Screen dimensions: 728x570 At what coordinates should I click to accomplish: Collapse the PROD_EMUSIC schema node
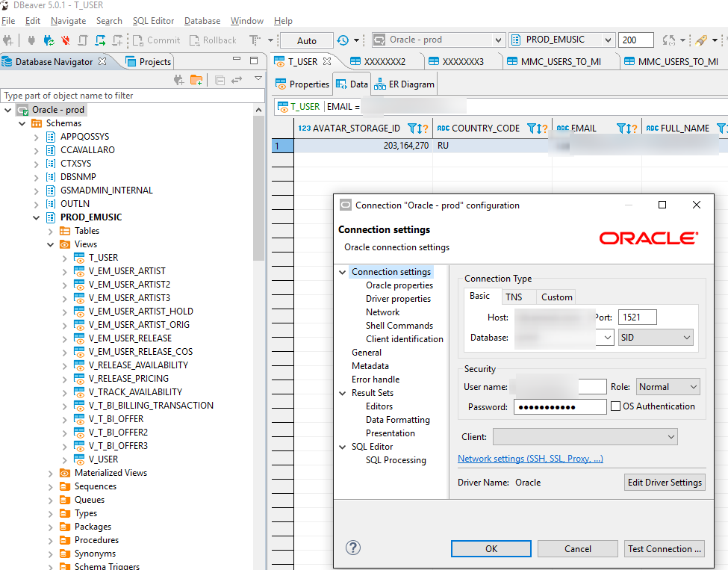(x=37, y=217)
